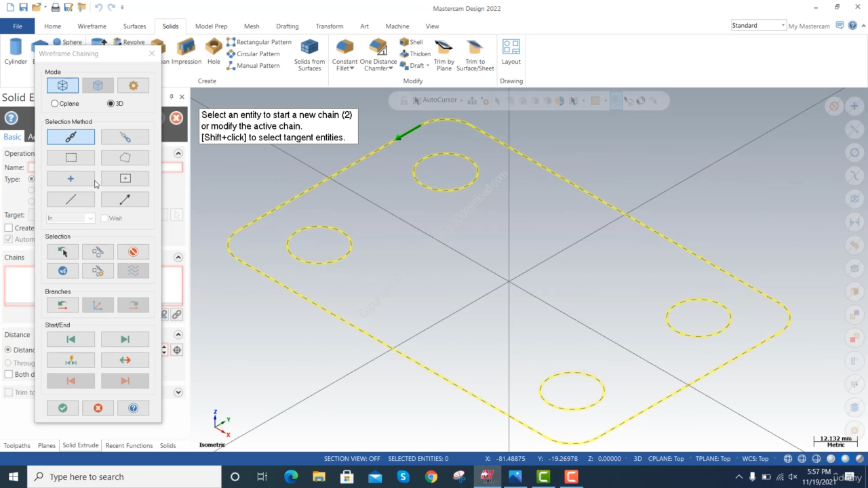The width and height of the screenshot is (868, 488).
Task: Click the Windows taskbar search box
Action: 125,476
